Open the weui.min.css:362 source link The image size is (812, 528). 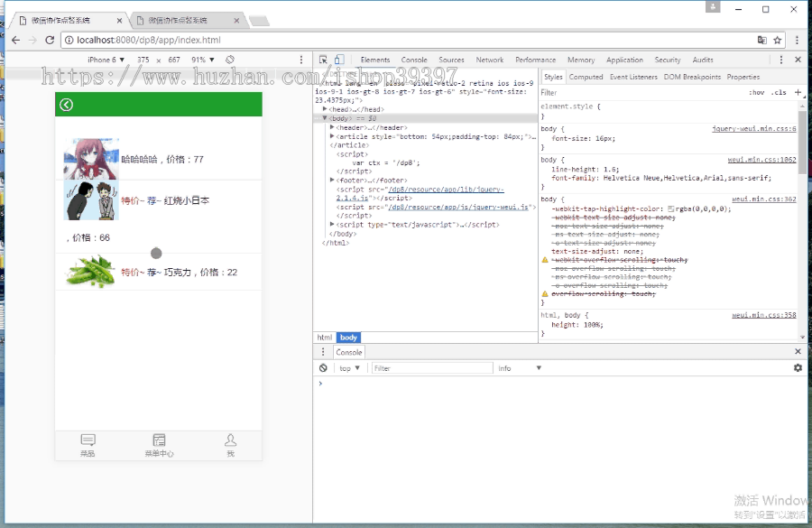point(764,199)
